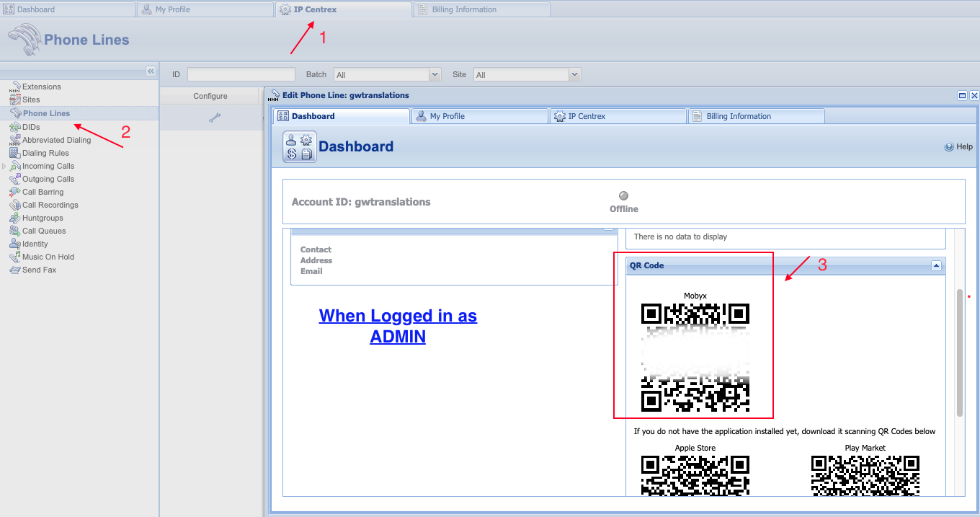980x517 pixels.
Task: Select Phone Lines in the sidebar
Action: 46,113
